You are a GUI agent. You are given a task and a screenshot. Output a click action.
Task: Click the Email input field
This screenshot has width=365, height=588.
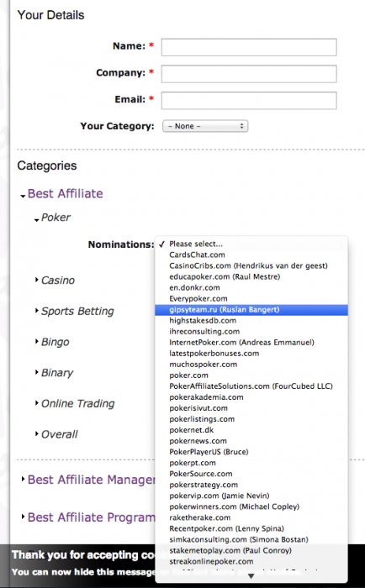point(249,101)
